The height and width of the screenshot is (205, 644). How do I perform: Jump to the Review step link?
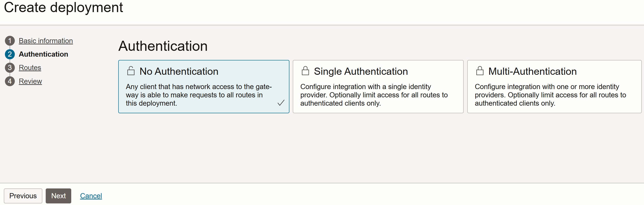(30, 81)
